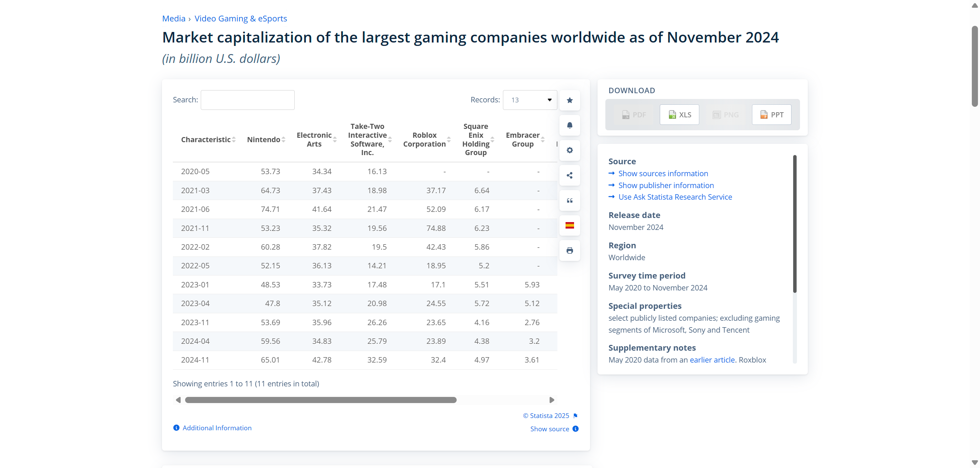
Task: Click the © Statista 2025 link
Action: coord(546,416)
